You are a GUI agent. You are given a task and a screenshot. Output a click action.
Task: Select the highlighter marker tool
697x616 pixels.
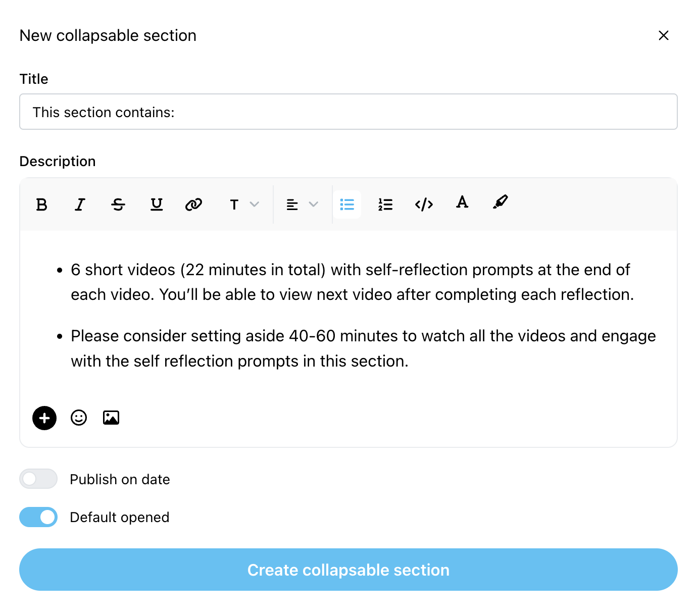(x=500, y=202)
